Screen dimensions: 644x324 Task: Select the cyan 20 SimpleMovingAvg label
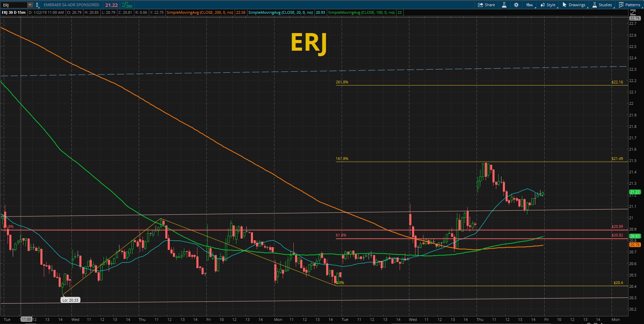click(280, 12)
